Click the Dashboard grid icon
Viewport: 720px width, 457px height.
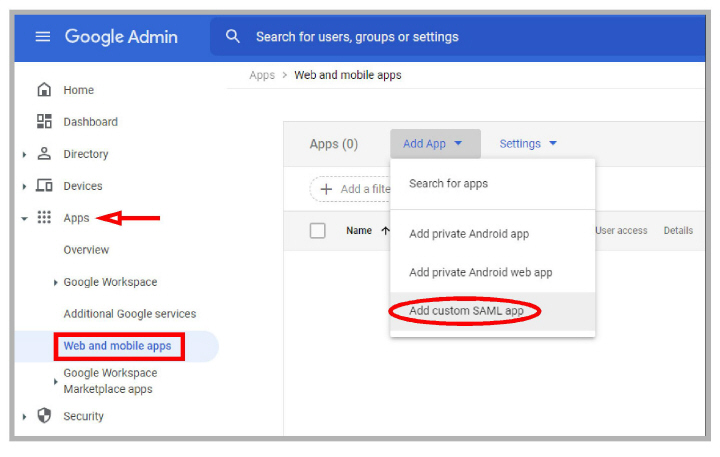[x=44, y=122]
